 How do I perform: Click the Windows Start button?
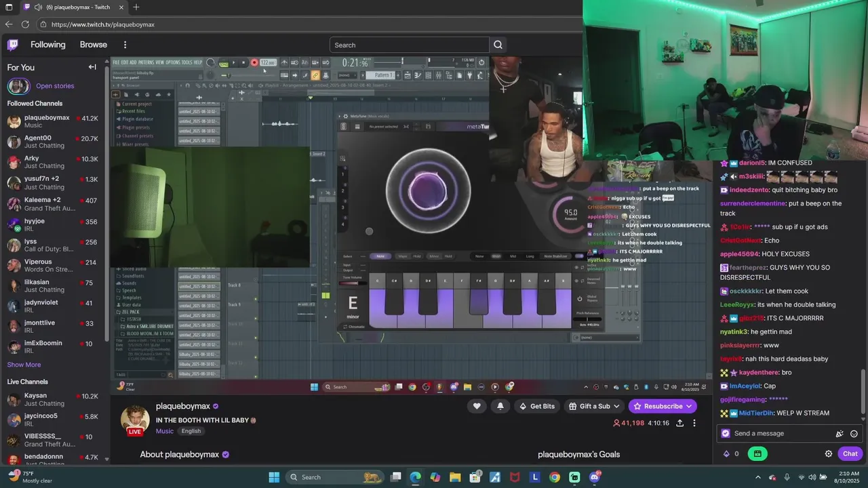tap(274, 477)
